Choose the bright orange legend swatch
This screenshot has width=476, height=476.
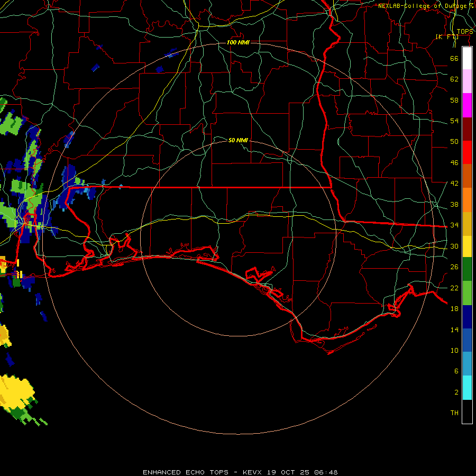(467, 200)
